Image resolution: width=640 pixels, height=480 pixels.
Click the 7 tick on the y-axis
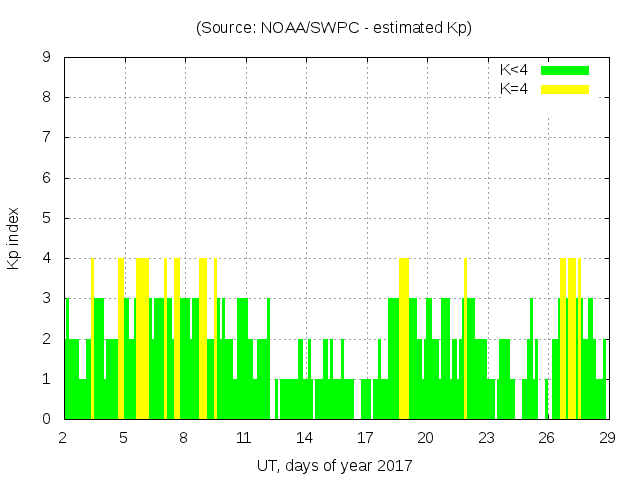click(x=46, y=138)
